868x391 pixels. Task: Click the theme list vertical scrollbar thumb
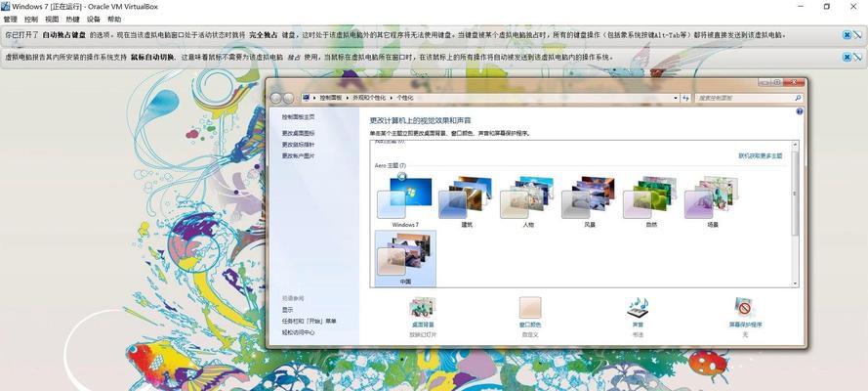pos(795,193)
